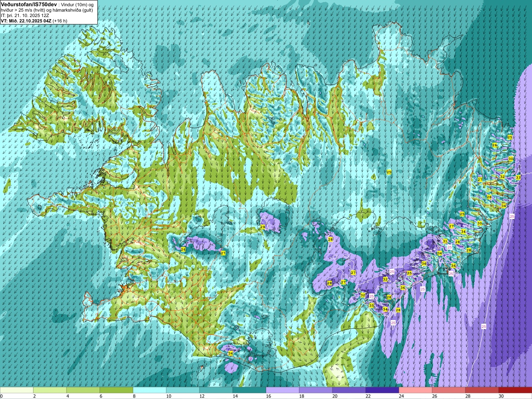Select the purple 20–22 m/s legend swatch
Viewport: 532px width, 399px height.
[349, 390]
